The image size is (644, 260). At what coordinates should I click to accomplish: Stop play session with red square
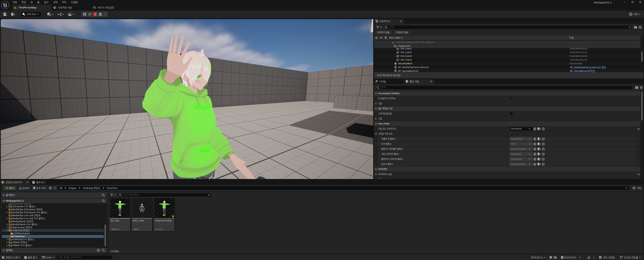pos(95,14)
